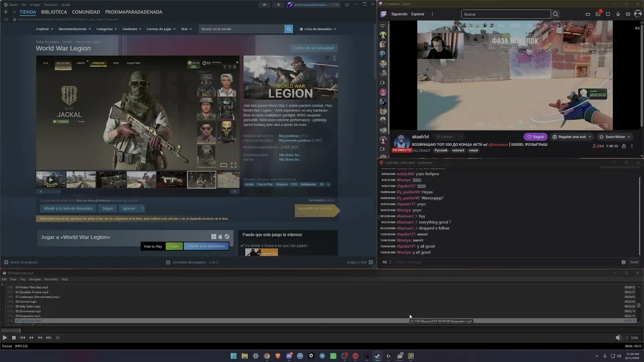Open Lista de deseados link
The image size is (644, 362).
click(x=318, y=29)
